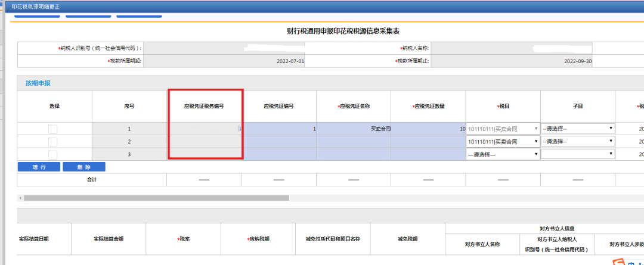
Task: Click the 纳税人识别号 value field
Action: click(224, 48)
